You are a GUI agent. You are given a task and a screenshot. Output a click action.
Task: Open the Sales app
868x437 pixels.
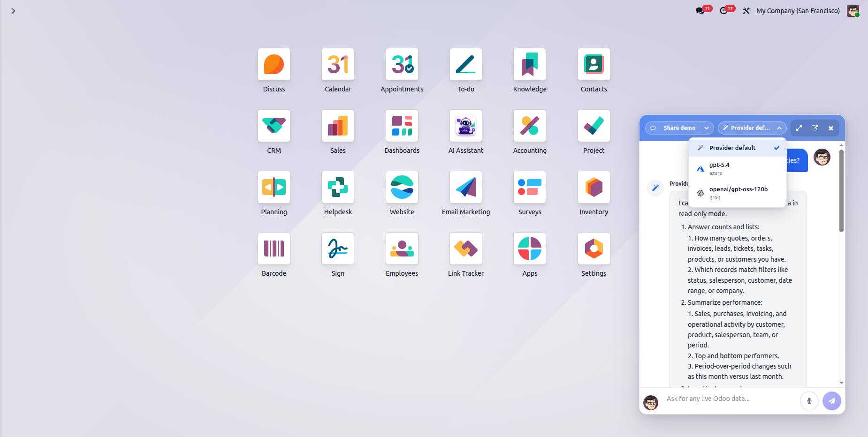point(338,126)
